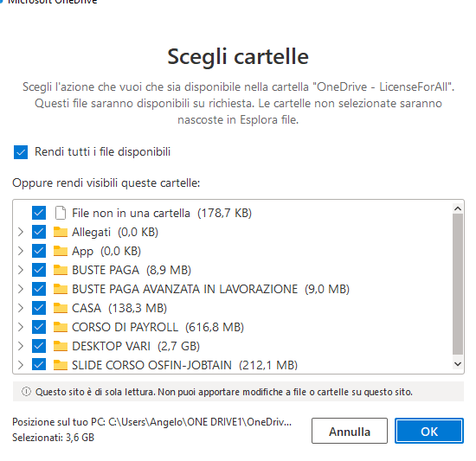Select 'File non in una cartella (178,7 KB)' row
The height and width of the screenshot is (461, 476).
tap(162, 213)
